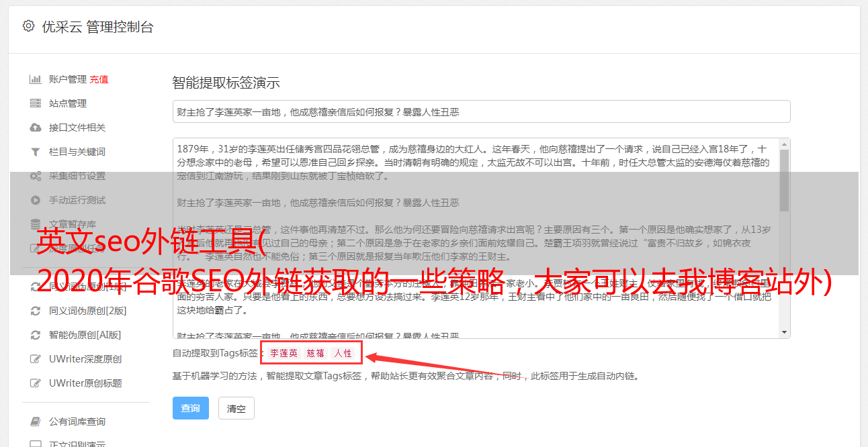
Task: Click the text area scrollbar down arrow
Action: click(784, 332)
